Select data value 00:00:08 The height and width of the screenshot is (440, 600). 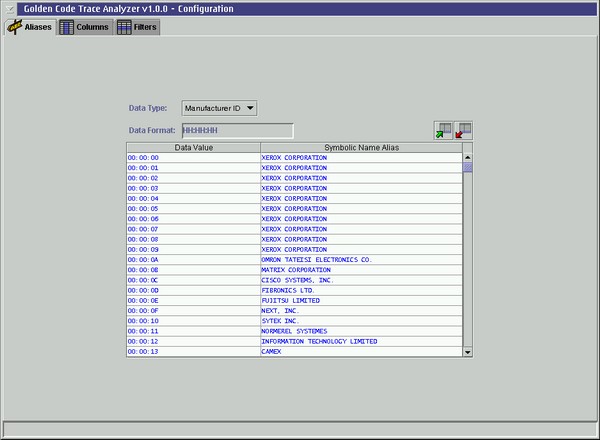194,240
